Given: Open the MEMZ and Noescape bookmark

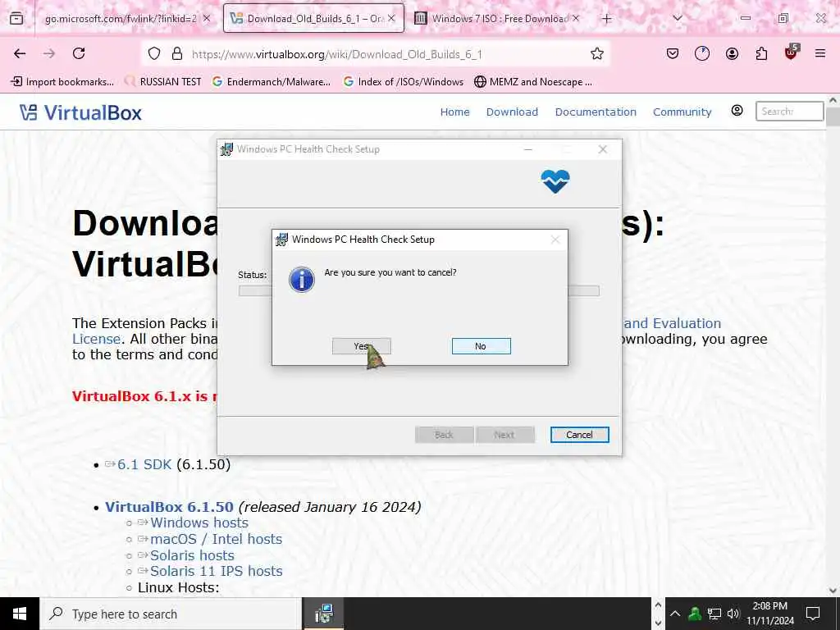Looking at the screenshot, I should 533,82.
